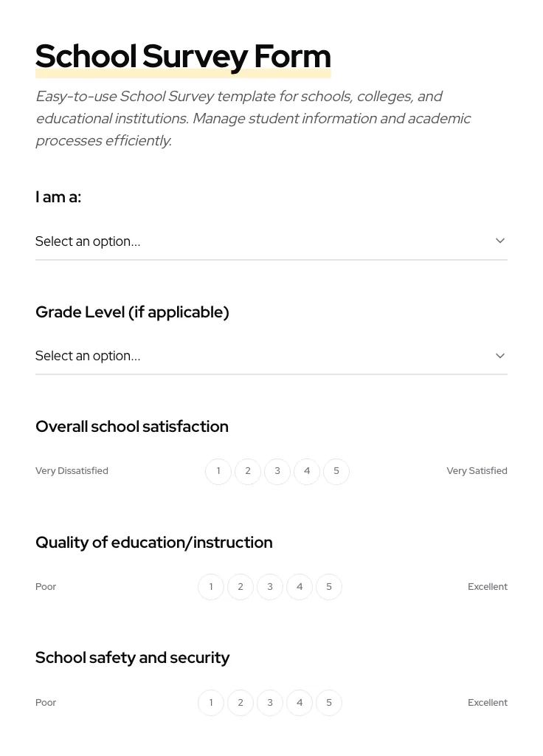The width and height of the screenshot is (543, 756).
Task: Rate quality of education as 2
Action: point(241,586)
